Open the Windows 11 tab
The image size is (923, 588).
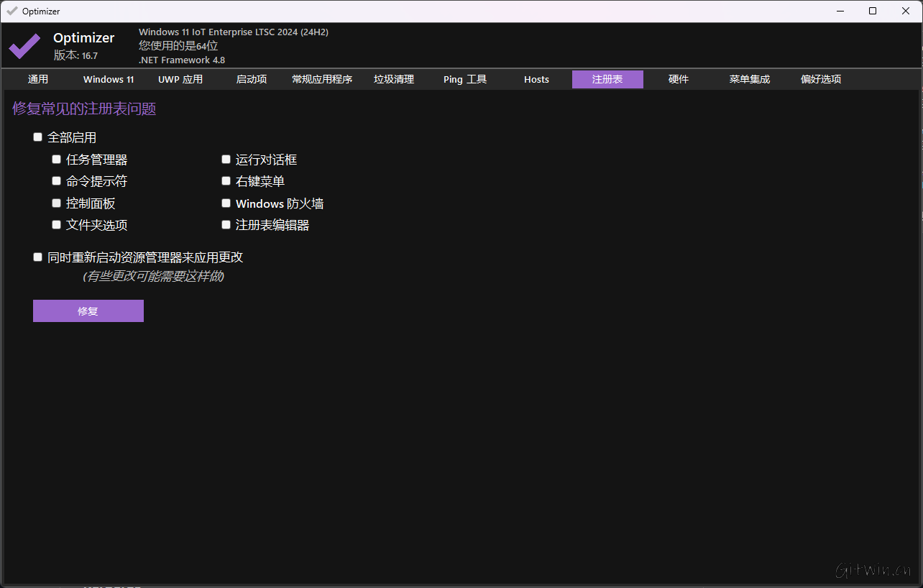pyautogui.click(x=108, y=79)
